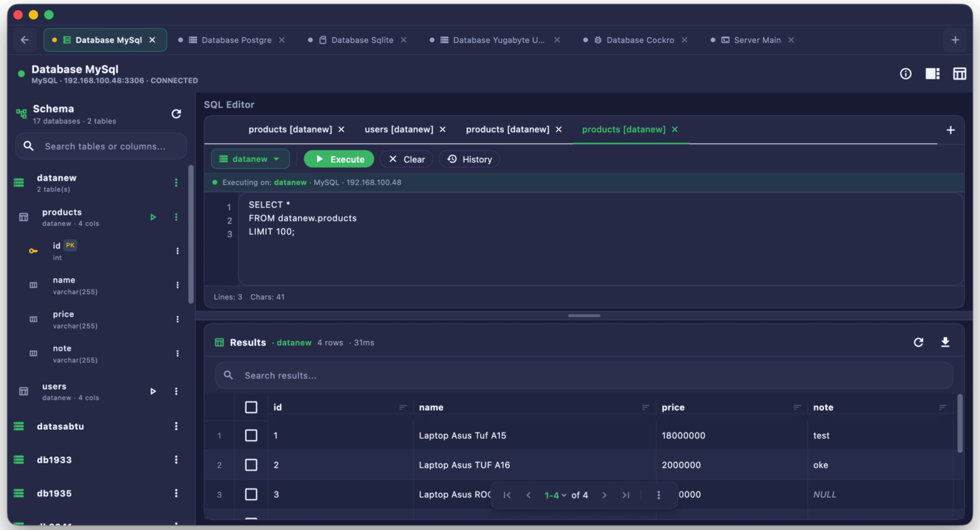980x530 pixels.
Task: Clear the SQL editor
Action: (406, 159)
